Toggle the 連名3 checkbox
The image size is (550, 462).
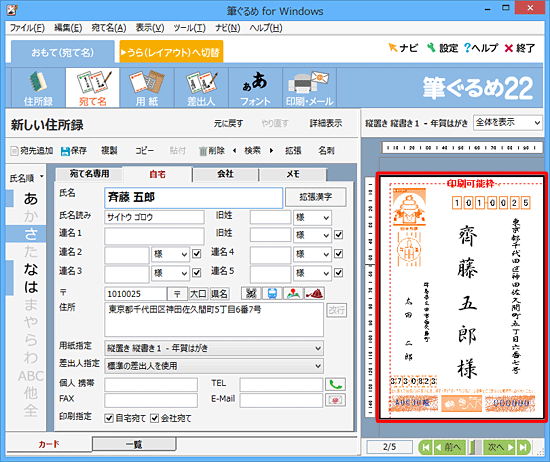[x=197, y=273]
